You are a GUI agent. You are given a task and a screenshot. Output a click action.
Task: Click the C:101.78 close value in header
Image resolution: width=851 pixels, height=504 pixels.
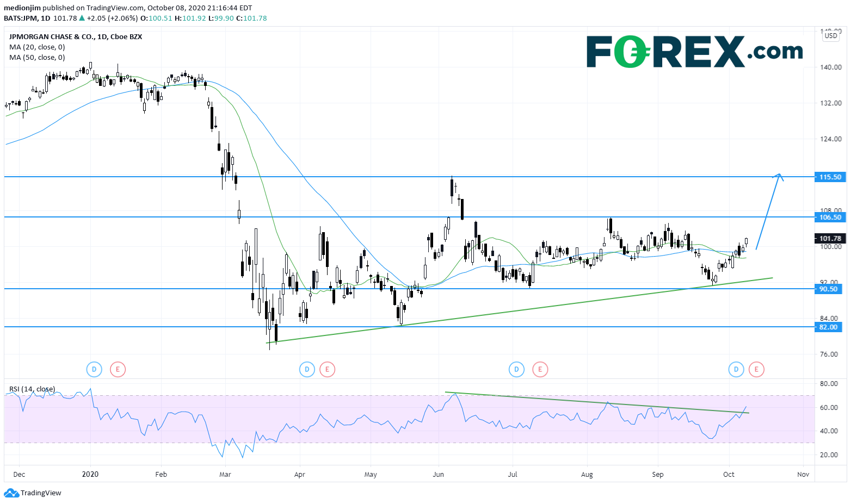251,18
